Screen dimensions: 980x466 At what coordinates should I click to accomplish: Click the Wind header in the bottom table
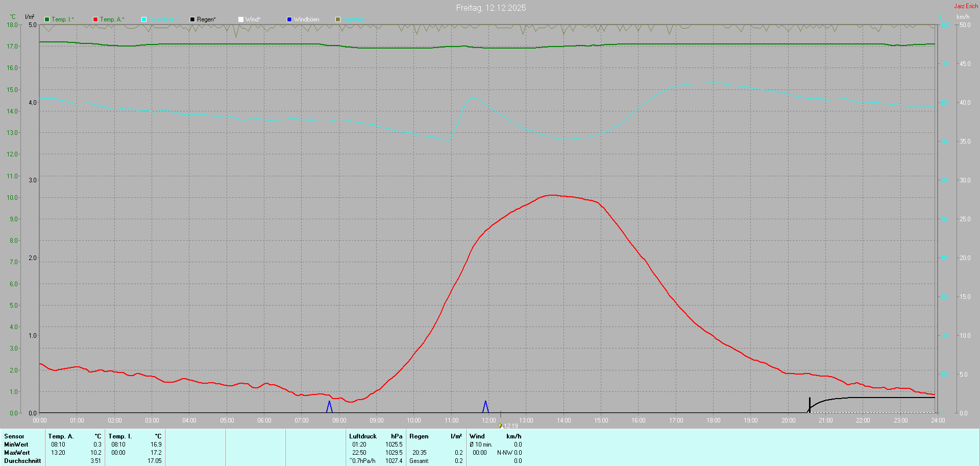tap(477, 436)
